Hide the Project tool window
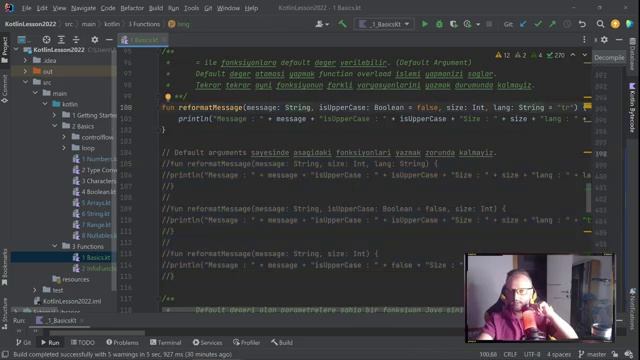640x360 pixels. (x=109, y=40)
